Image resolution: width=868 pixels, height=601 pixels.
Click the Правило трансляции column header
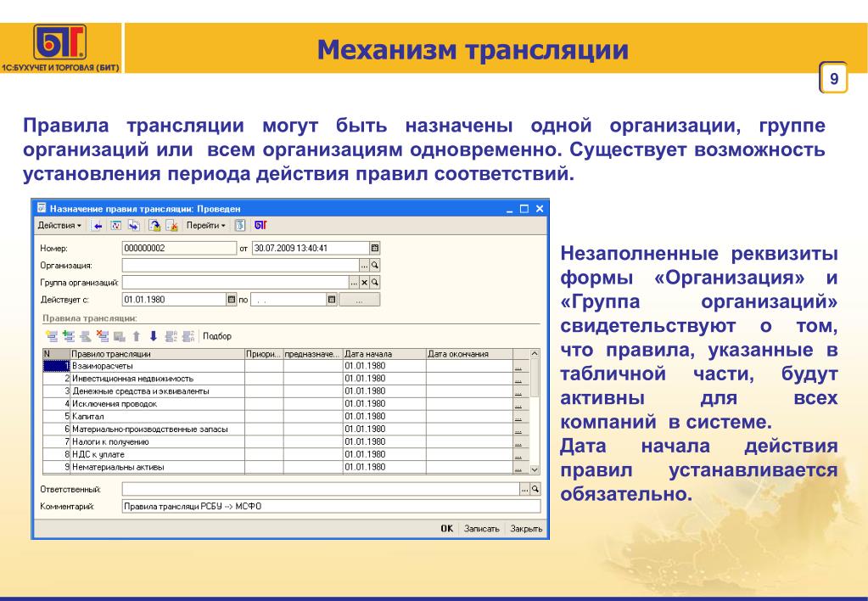tap(157, 354)
